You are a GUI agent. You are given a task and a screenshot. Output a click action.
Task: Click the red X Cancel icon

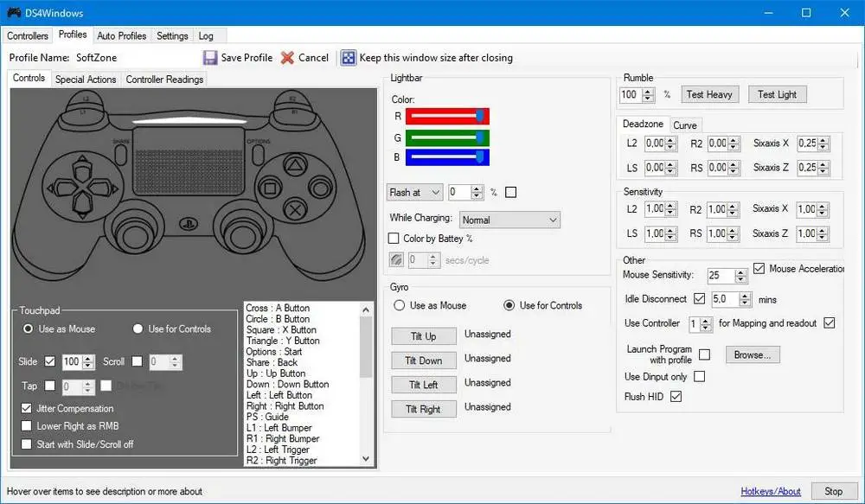coord(287,57)
